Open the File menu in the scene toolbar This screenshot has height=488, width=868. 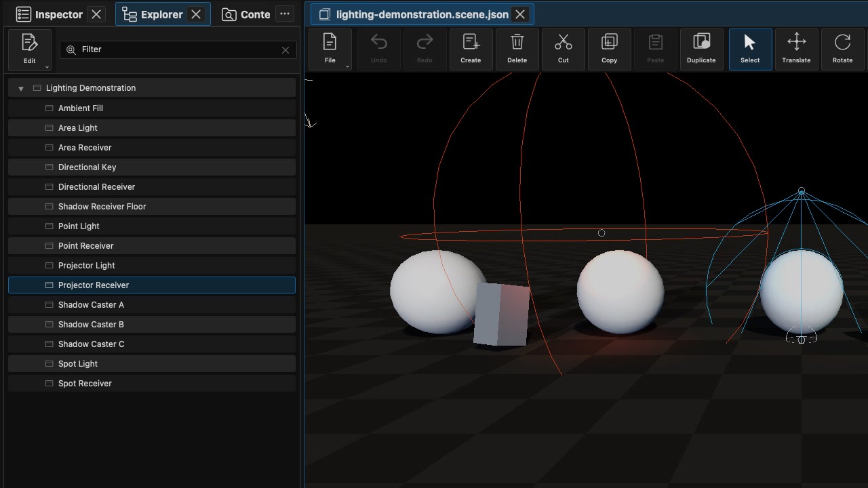click(x=330, y=49)
